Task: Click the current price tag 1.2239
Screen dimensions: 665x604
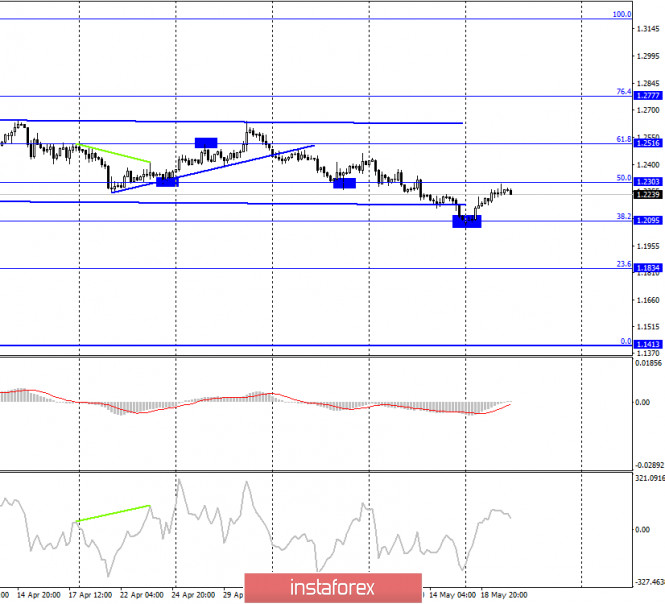Action: tap(648, 194)
